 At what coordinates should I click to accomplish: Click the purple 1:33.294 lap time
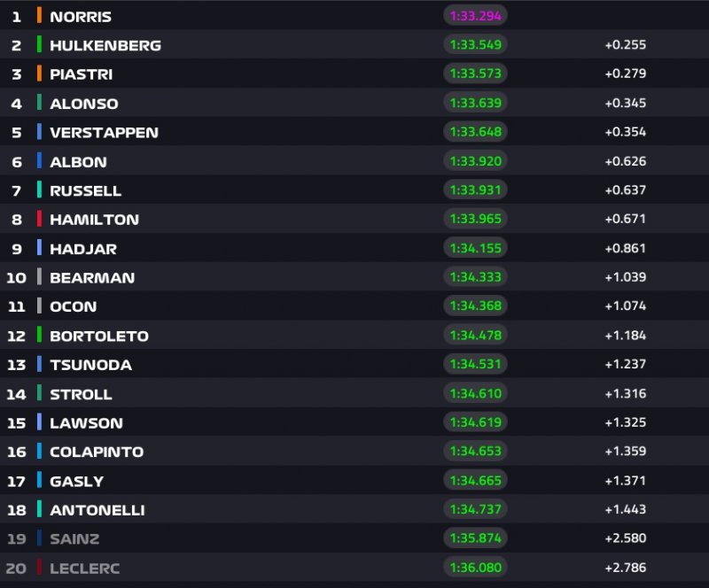[x=476, y=16]
